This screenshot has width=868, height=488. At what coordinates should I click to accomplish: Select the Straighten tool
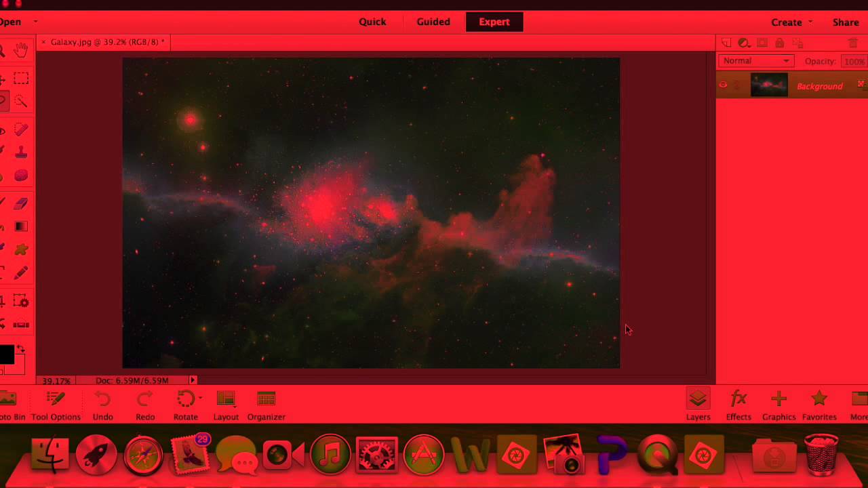point(21,324)
